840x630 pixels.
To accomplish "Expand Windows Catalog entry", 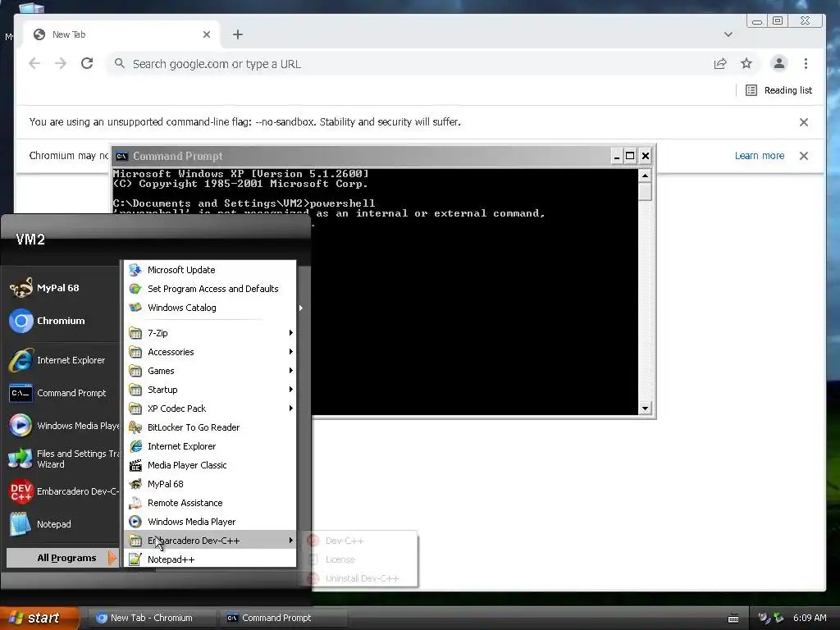I will tap(210, 308).
